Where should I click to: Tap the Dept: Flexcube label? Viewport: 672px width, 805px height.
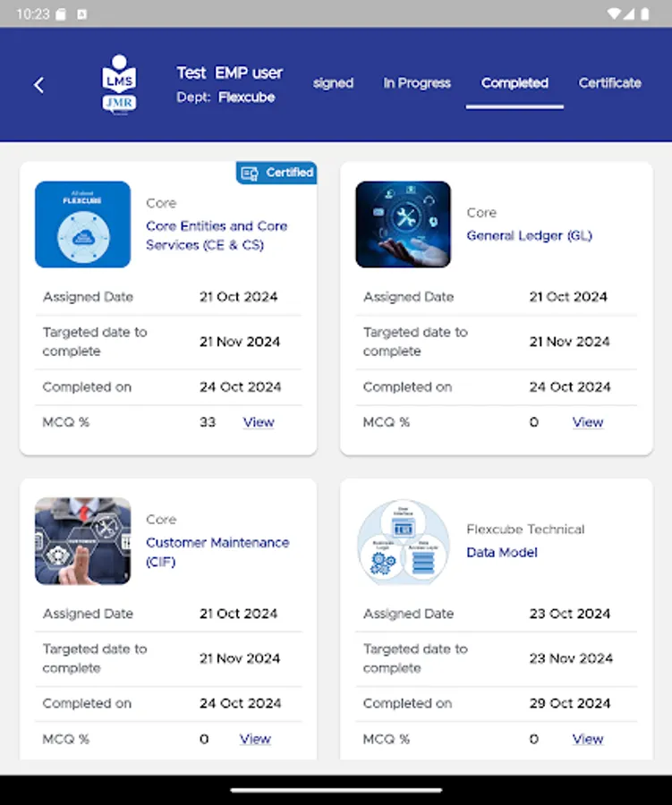pos(225,97)
